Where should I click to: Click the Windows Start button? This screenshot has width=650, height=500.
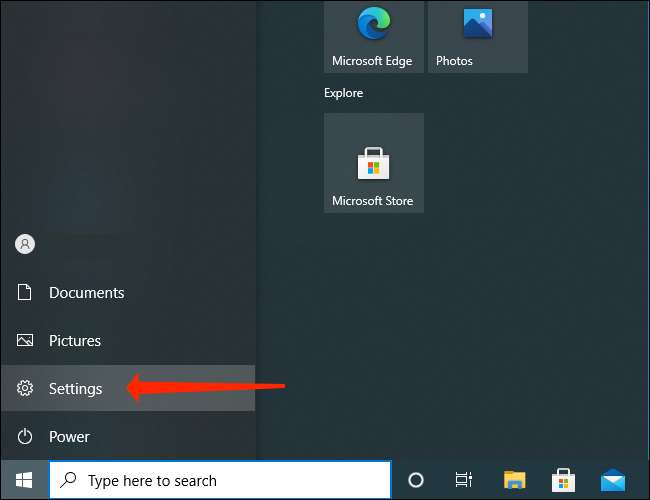23,480
